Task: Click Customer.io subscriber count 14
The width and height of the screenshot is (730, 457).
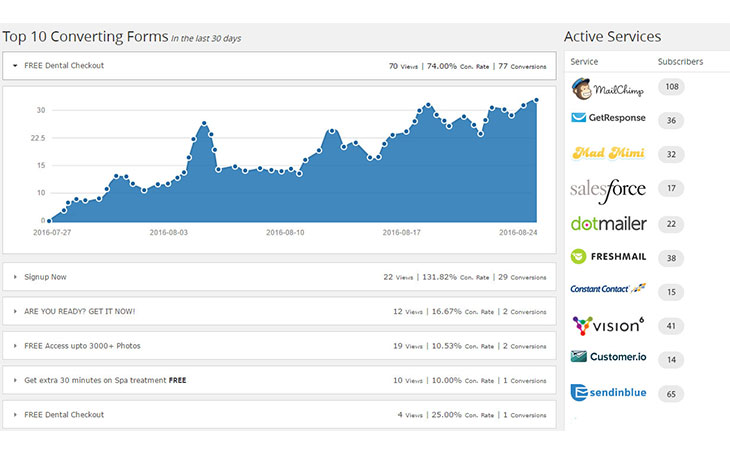Action: click(671, 360)
